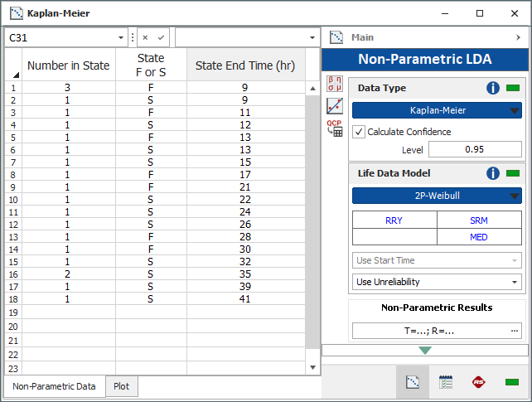Viewport: 532px width, 402px height.
Task: Click the confidence Level field 0.95
Action: click(475, 149)
